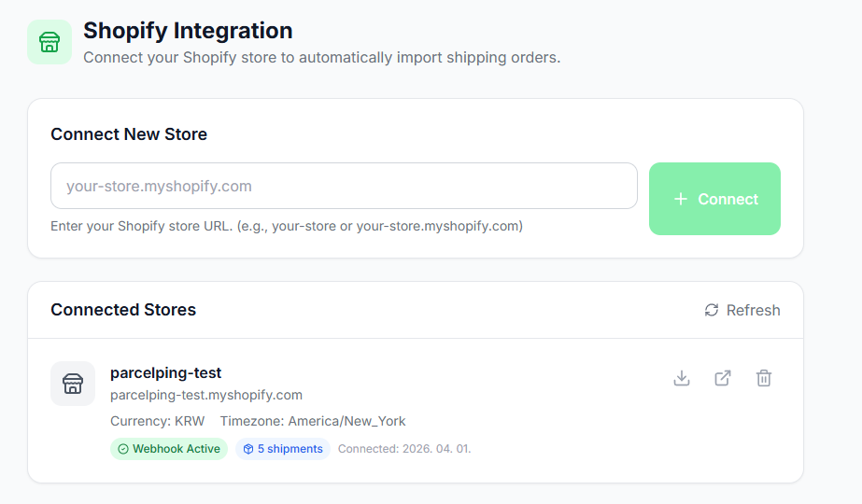
Task: Delete parcelping-test store with trash icon
Action: pyautogui.click(x=764, y=378)
